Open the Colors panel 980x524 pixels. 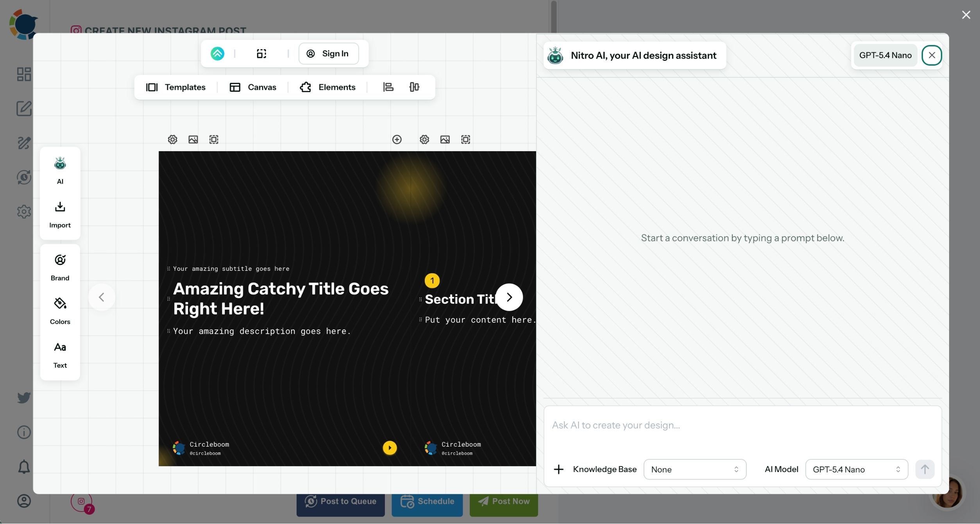pyautogui.click(x=60, y=311)
